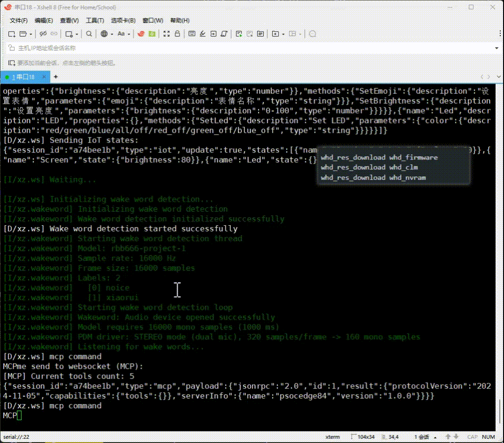Expand the font Aa dropdown
This screenshot has width=504, height=443.
(129, 34)
